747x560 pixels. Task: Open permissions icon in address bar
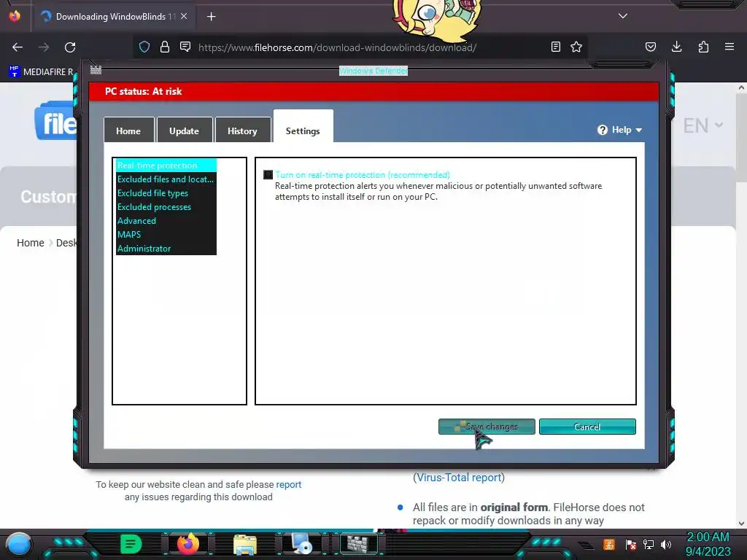185,47
